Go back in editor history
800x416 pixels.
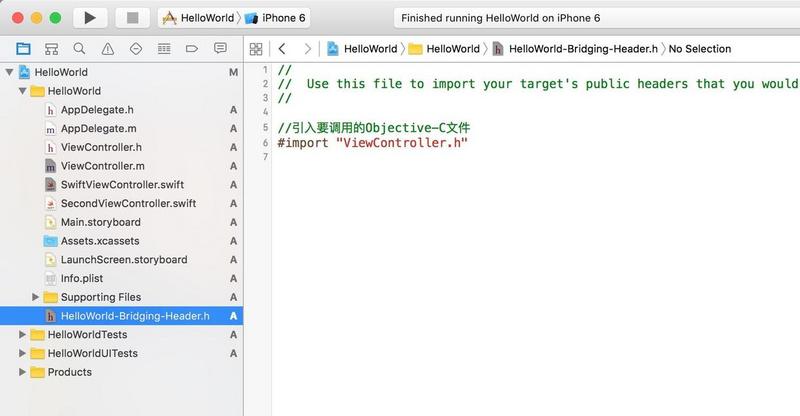(x=282, y=48)
